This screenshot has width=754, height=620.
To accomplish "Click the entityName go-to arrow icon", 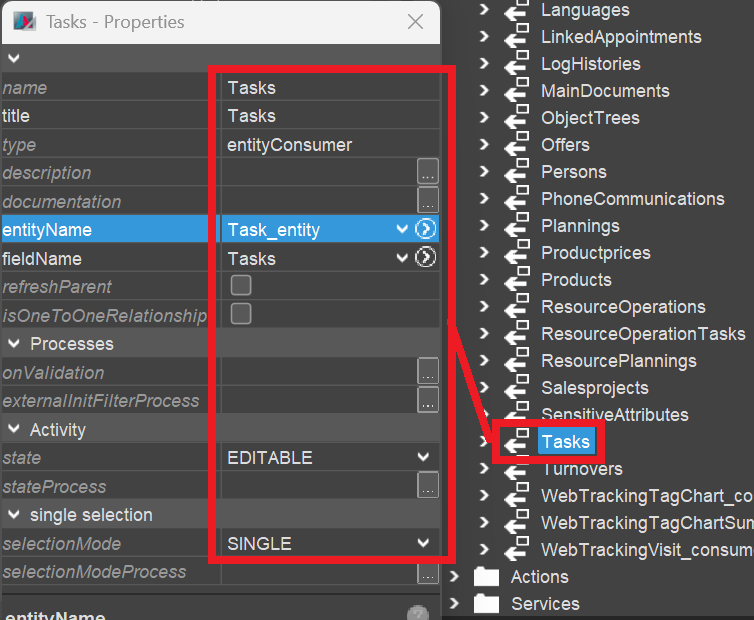I will (426, 230).
